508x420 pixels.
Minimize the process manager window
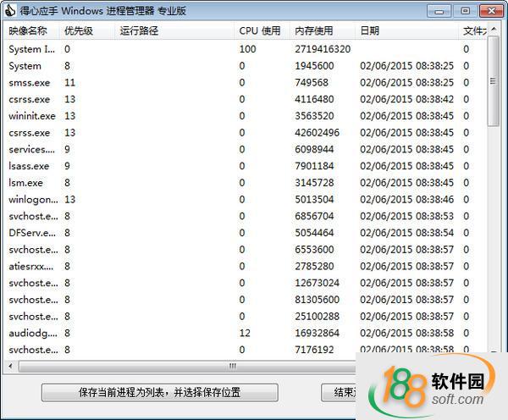point(439,11)
